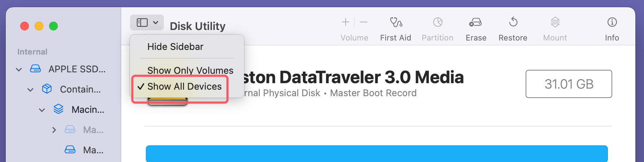Click the Mount toolbar icon
Image resolution: width=644 pixels, height=162 pixels.
(x=555, y=22)
